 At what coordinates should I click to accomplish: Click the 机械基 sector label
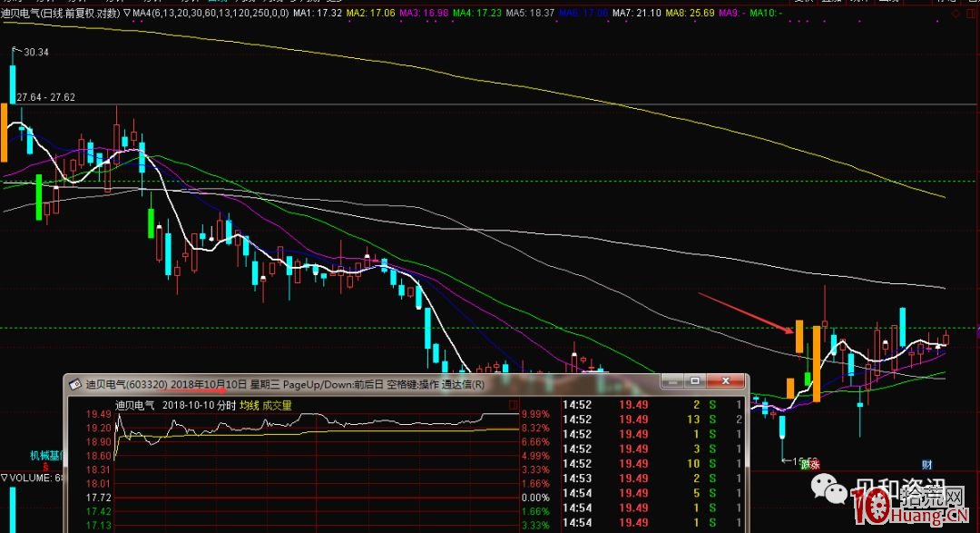(47, 456)
